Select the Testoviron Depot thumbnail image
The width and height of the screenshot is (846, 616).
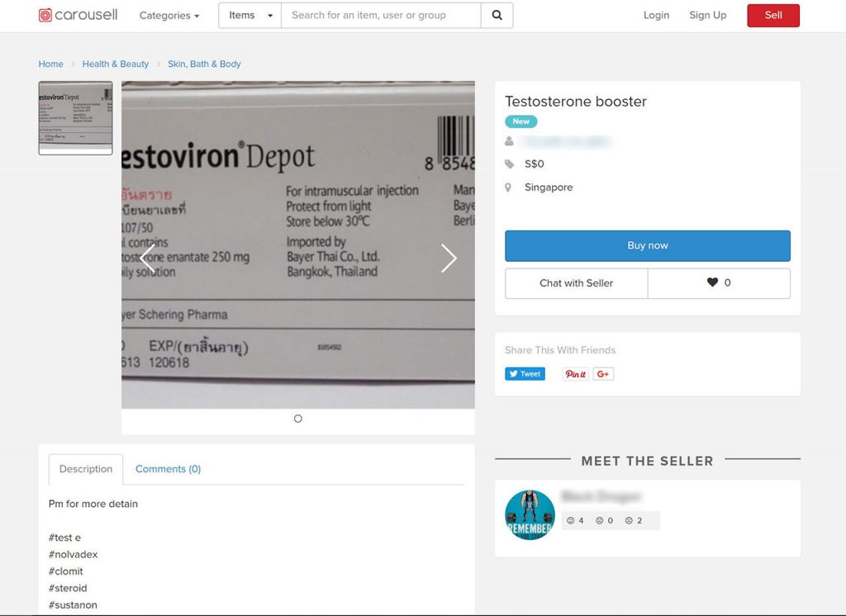point(75,118)
